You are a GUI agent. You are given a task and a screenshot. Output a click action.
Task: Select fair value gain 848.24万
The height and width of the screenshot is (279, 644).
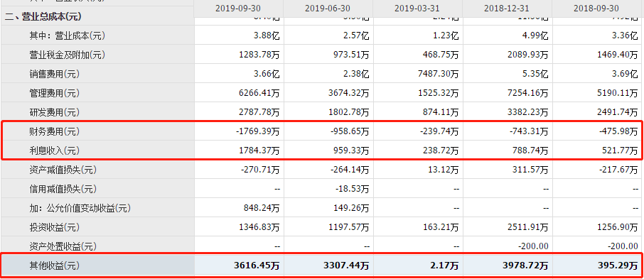pos(261,209)
